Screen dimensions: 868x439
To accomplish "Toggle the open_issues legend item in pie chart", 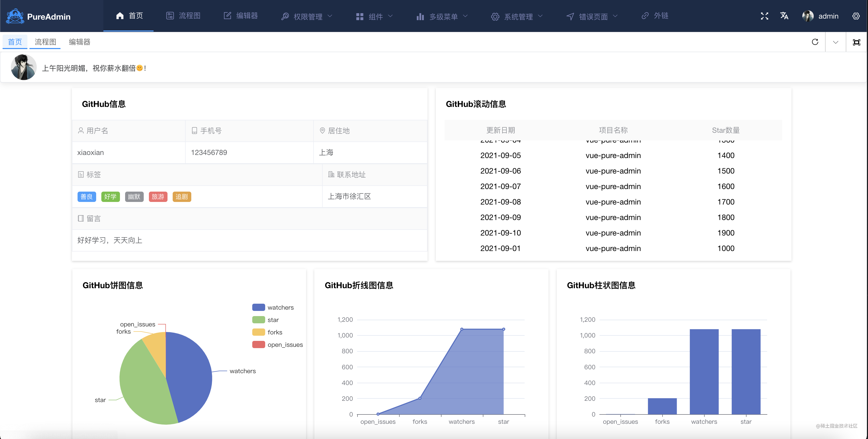I will 277,345.
